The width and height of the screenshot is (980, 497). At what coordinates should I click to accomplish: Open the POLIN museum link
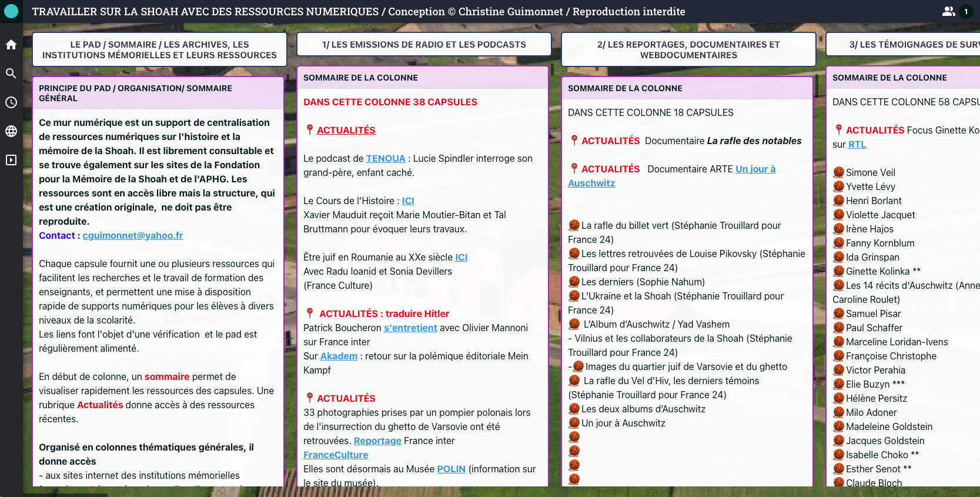[x=451, y=469]
